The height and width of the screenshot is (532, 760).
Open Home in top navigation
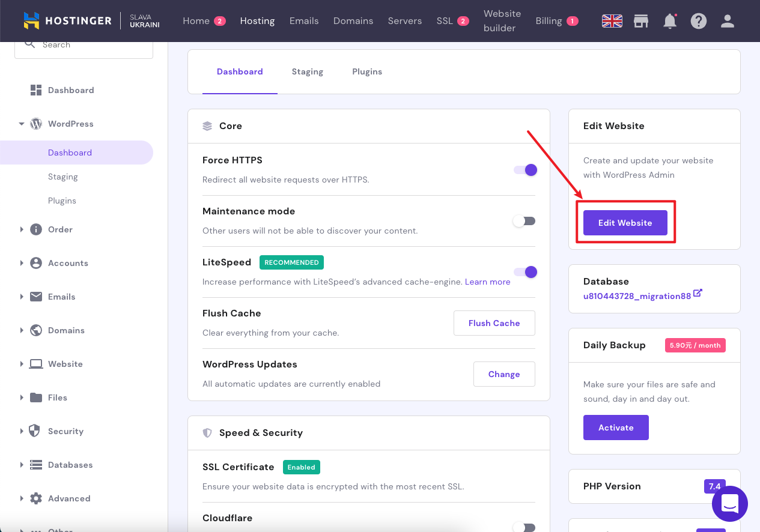pyautogui.click(x=196, y=21)
